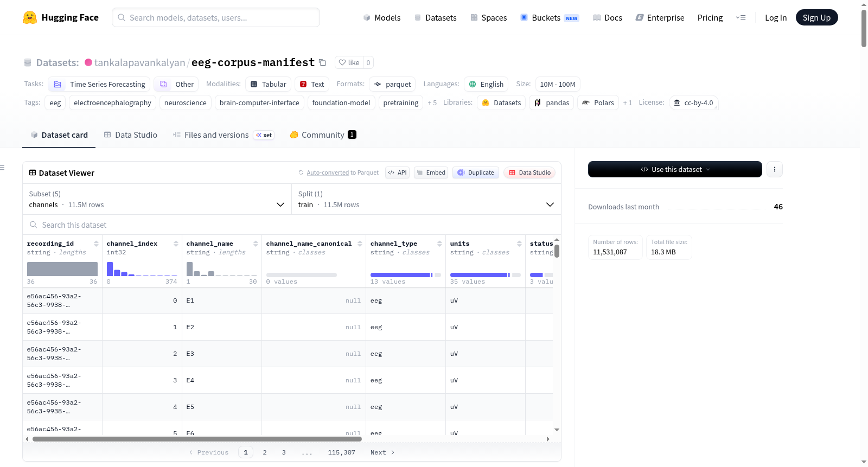
Task: Sort by recording_id column icon
Action: click(96, 244)
